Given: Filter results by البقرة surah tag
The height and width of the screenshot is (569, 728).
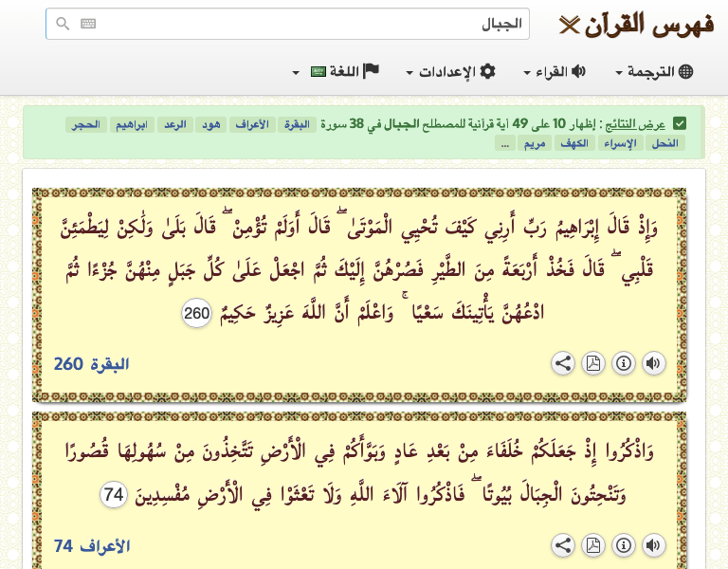Looking at the screenshot, I should click(301, 124).
